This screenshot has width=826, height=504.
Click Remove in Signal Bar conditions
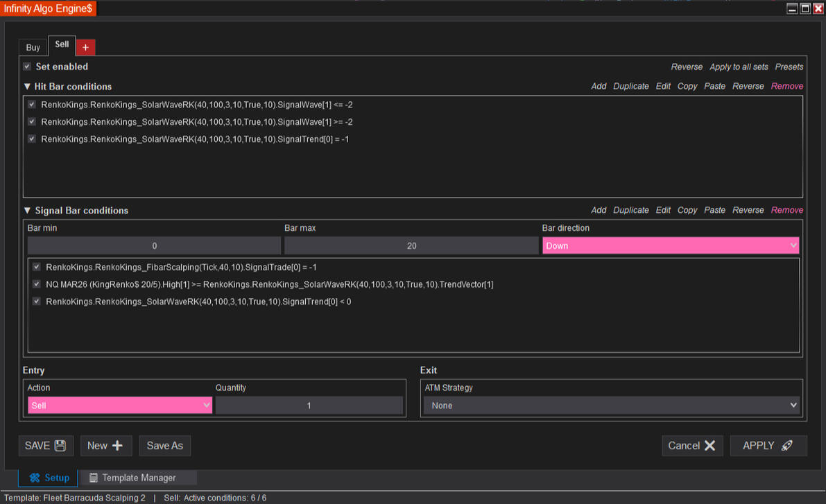point(786,210)
